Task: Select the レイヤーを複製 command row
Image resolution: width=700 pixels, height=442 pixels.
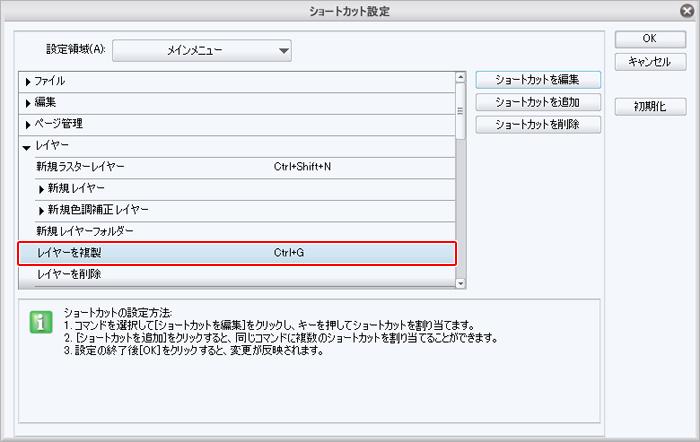Action: point(237,254)
